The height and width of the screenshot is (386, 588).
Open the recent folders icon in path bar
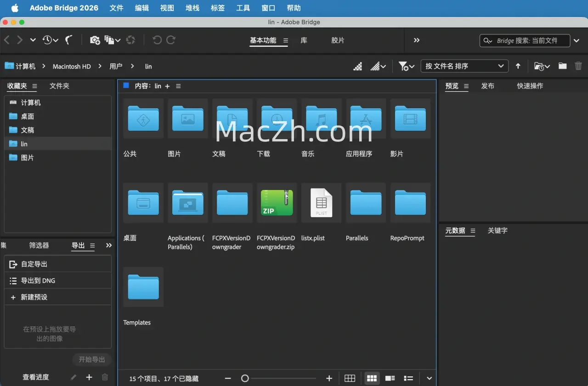pos(542,67)
